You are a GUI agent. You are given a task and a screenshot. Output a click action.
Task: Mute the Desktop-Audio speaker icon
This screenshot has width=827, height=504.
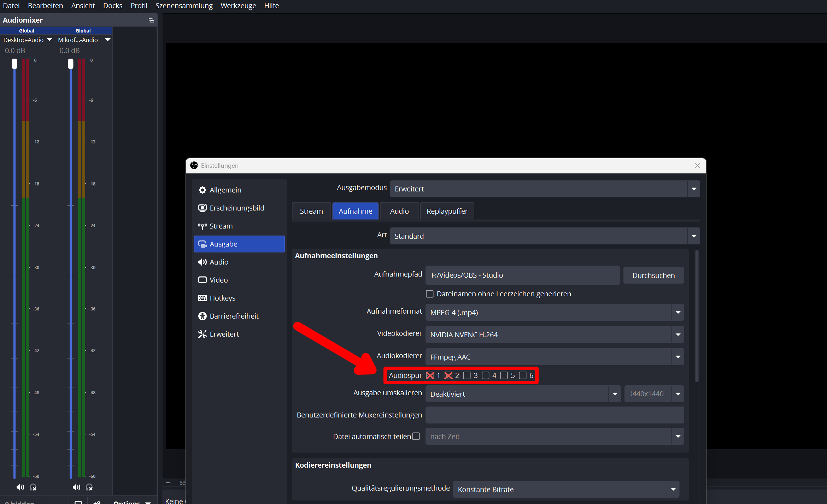pos(20,487)
